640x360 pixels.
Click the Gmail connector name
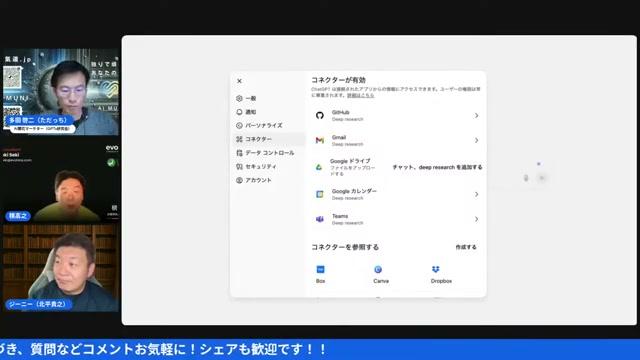coord(339,137)
